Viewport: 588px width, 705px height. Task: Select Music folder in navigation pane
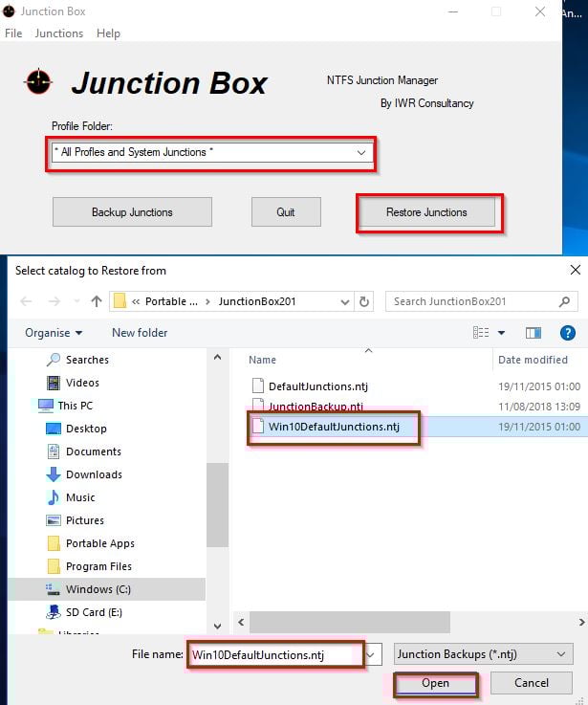(x=80, y=497)
